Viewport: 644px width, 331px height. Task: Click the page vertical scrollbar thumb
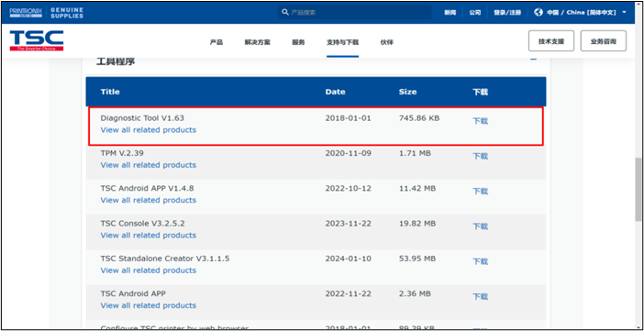tap(638, 190)
